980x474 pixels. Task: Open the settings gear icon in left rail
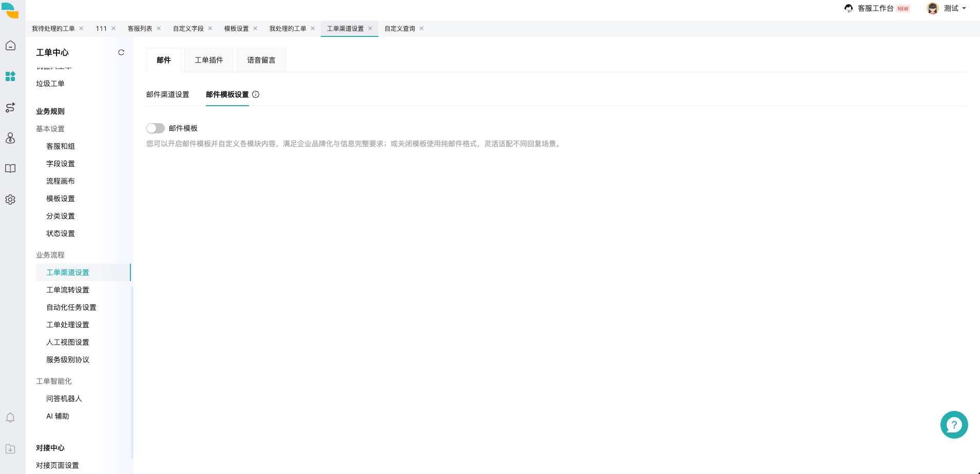coord(10,200)
